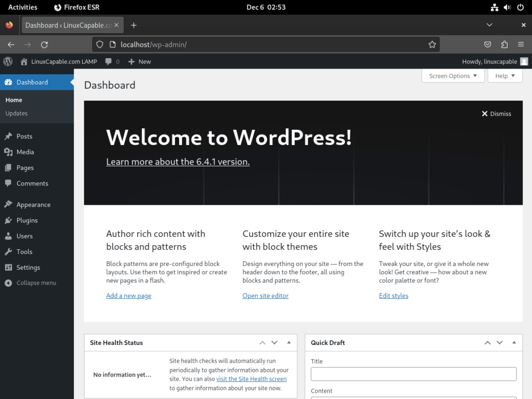Open Comments via the speech bubble icon
This screenshot has width=532, height=399.
[x=9, y=183]
